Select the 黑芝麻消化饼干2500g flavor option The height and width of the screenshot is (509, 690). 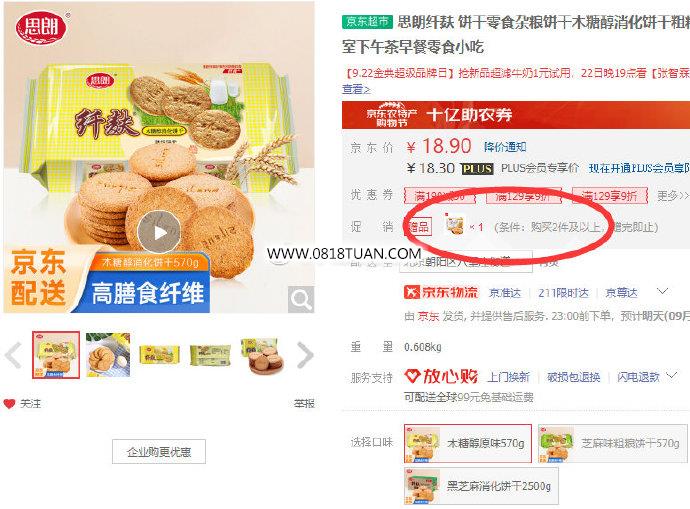[481, 486]
